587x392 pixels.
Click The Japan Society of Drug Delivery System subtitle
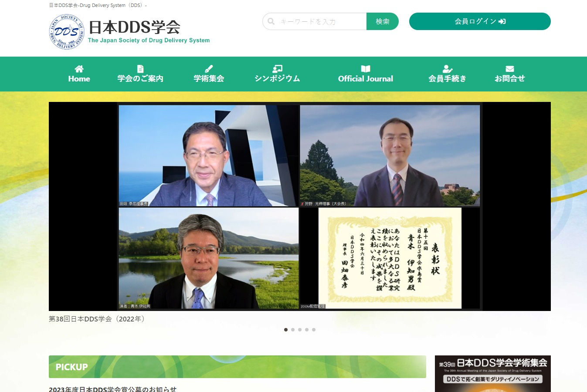[x=149, y=41]
